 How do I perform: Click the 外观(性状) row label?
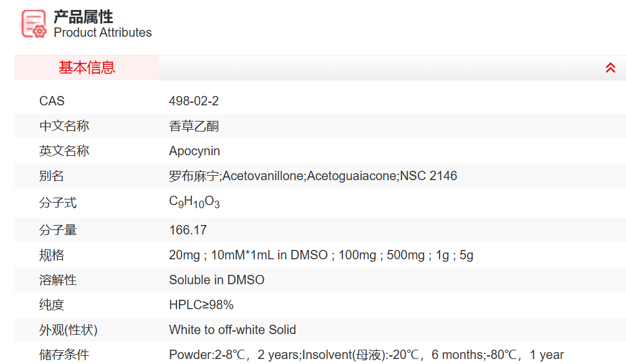[x=69, y=330]
